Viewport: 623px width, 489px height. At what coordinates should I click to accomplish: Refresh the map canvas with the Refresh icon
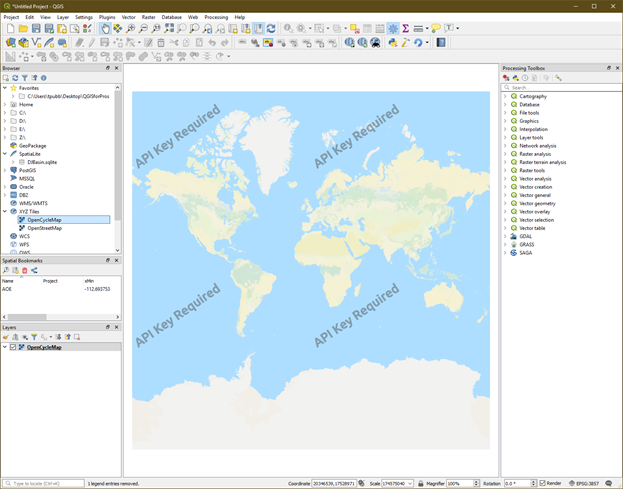pos(271,28)
